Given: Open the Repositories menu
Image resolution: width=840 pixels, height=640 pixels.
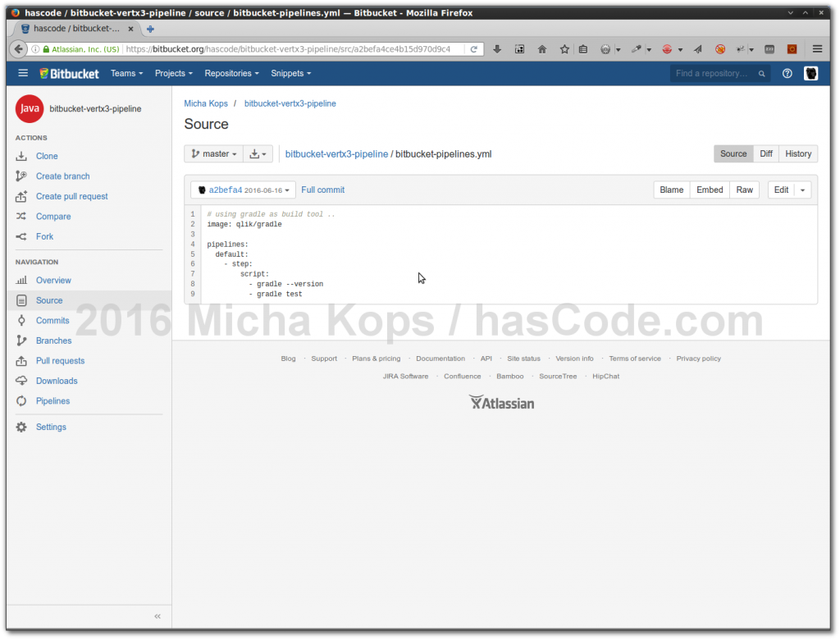Looking at the screenshot, I should coord(231,73).
